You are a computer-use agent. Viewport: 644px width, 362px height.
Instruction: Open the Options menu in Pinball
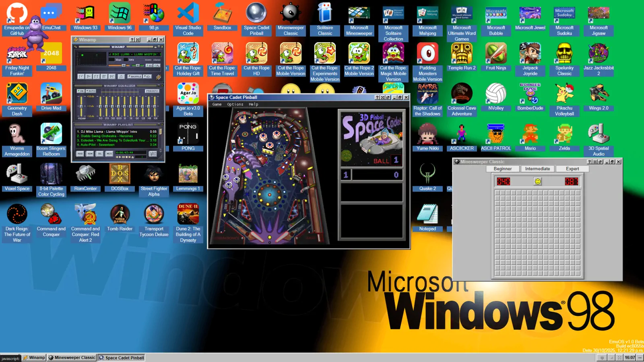[x=235, y=104]
